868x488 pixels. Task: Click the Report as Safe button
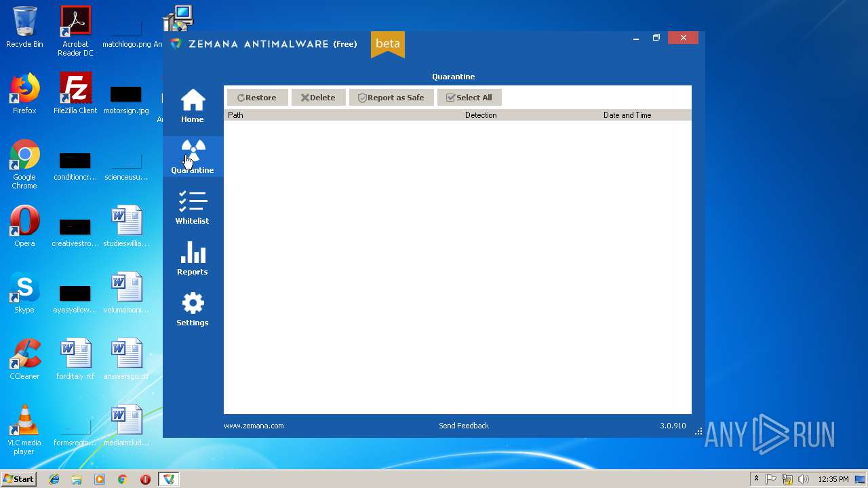pyautogui.click(x=391, y=98)
